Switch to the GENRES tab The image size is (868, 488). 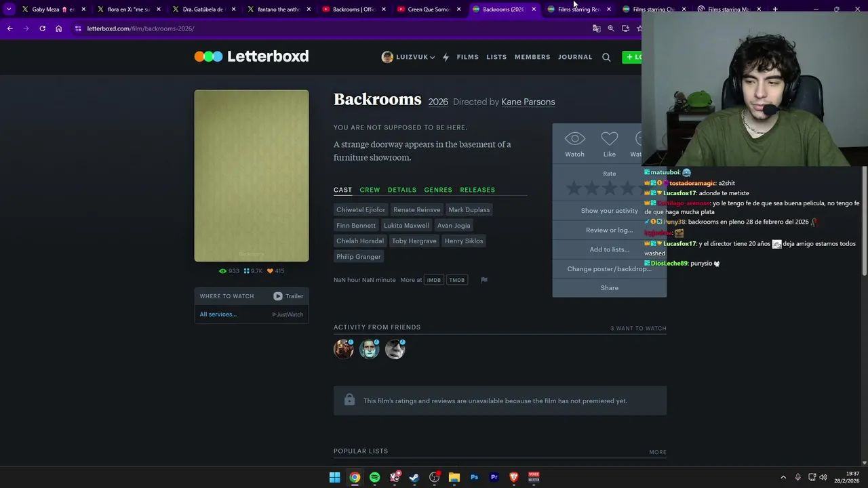[438, 190]
